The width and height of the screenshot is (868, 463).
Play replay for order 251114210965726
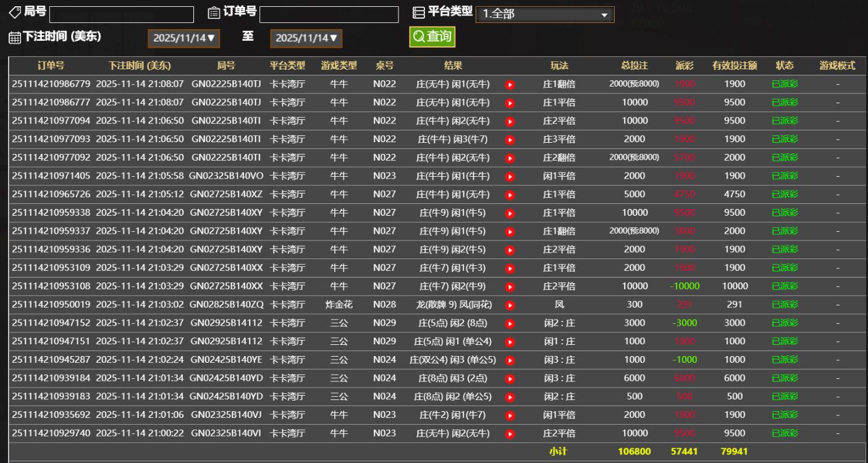coord(510,195)
